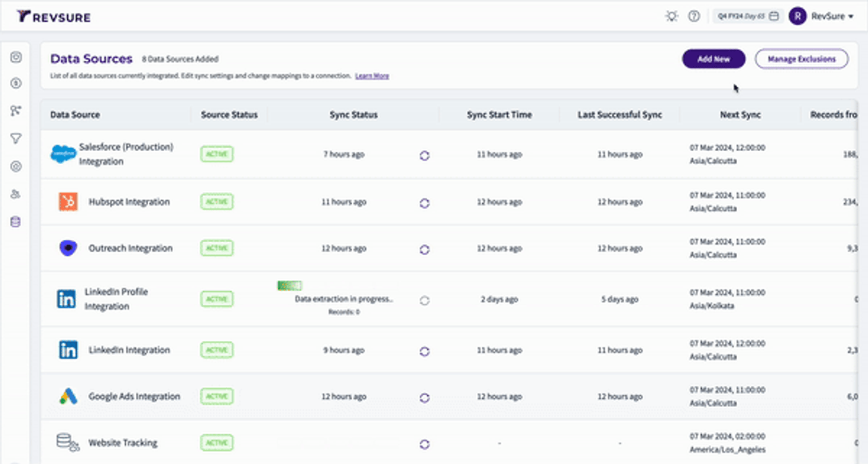Open the dollar sign sidebar icon
Image resolution: width=868 pixels, height=464 pixels.
click(16, 83)
